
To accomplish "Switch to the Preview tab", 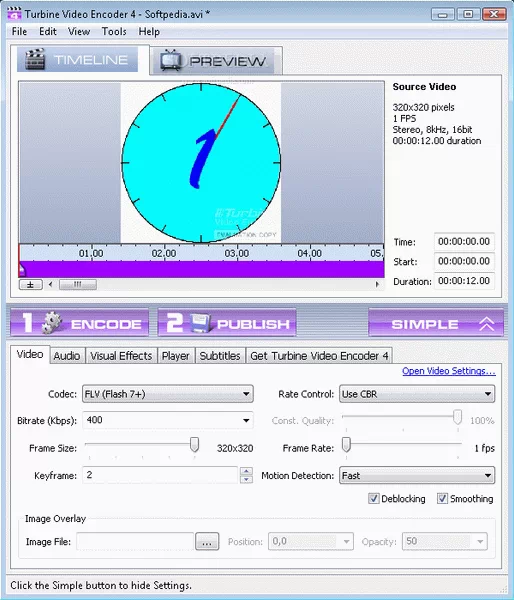I will pyautogui.click(x=216, y=60).
